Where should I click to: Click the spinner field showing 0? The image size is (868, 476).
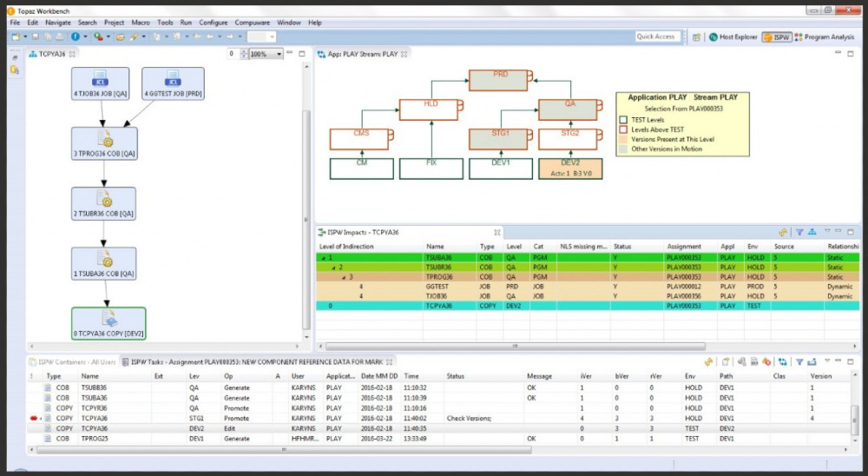[x=233, y=54]
